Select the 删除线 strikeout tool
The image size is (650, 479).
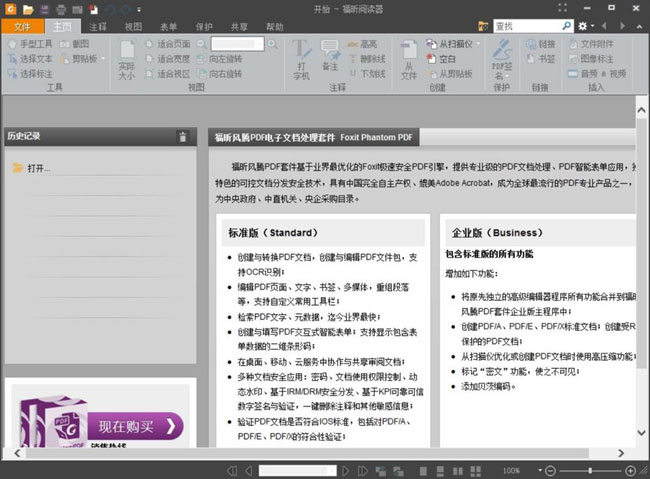(368, 59)
